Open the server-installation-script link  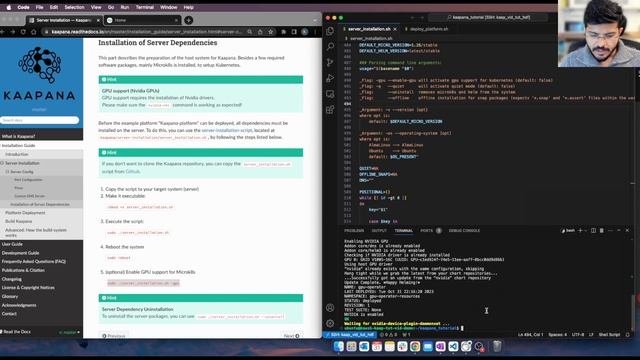(x=227, y=130)
